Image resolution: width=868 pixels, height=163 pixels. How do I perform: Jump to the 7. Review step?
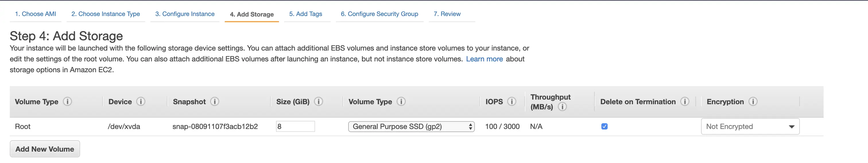click(447, 14)
